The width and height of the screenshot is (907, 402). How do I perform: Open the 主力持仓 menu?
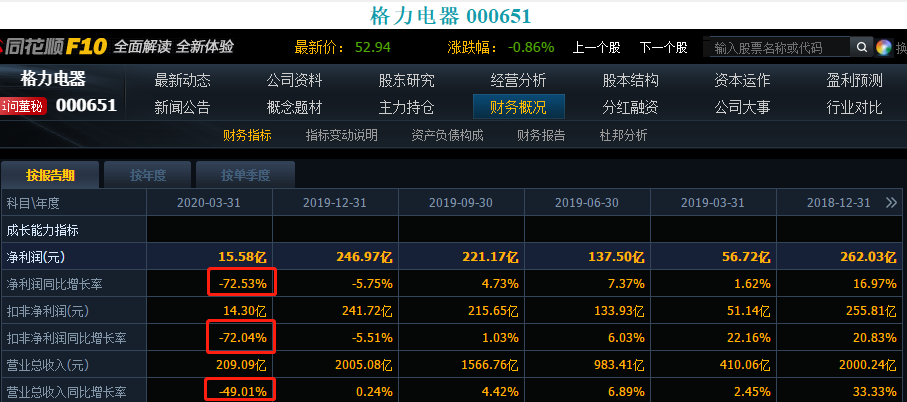(x=407, y=107)
